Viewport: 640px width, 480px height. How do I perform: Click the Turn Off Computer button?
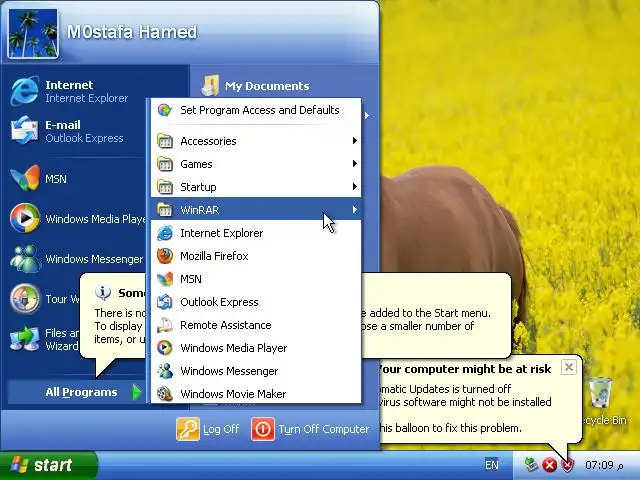(310, 429)
